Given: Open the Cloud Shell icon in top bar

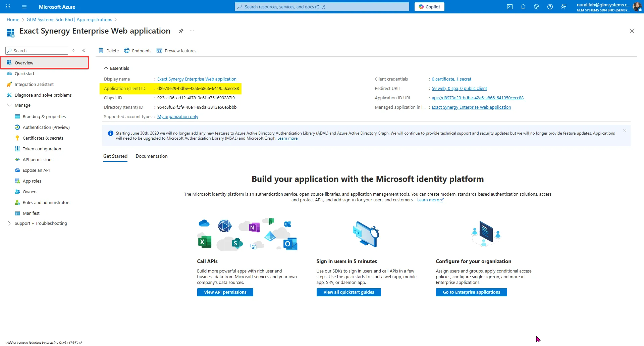Looking at the screenshot, I should 509,7.
